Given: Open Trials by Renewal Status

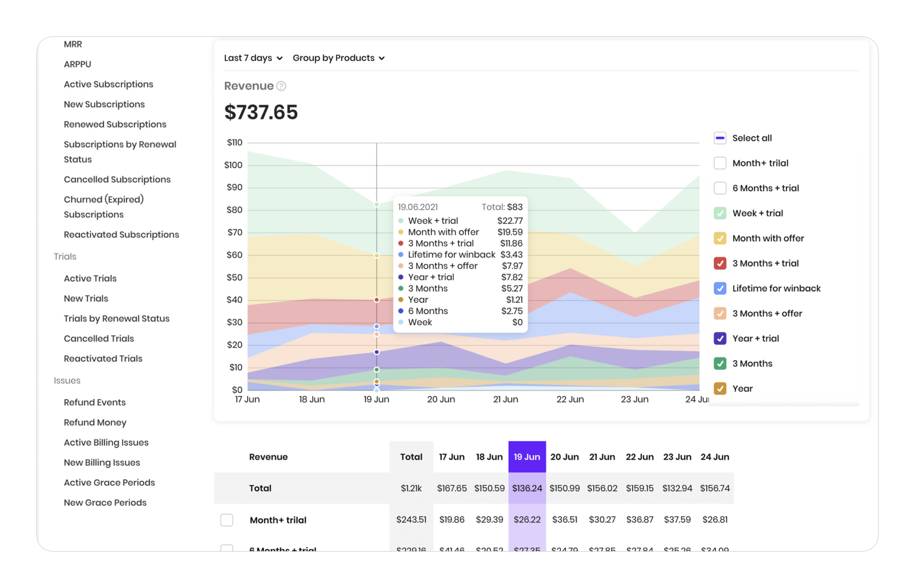Looking at the screenshot, I should click(116, 318).
